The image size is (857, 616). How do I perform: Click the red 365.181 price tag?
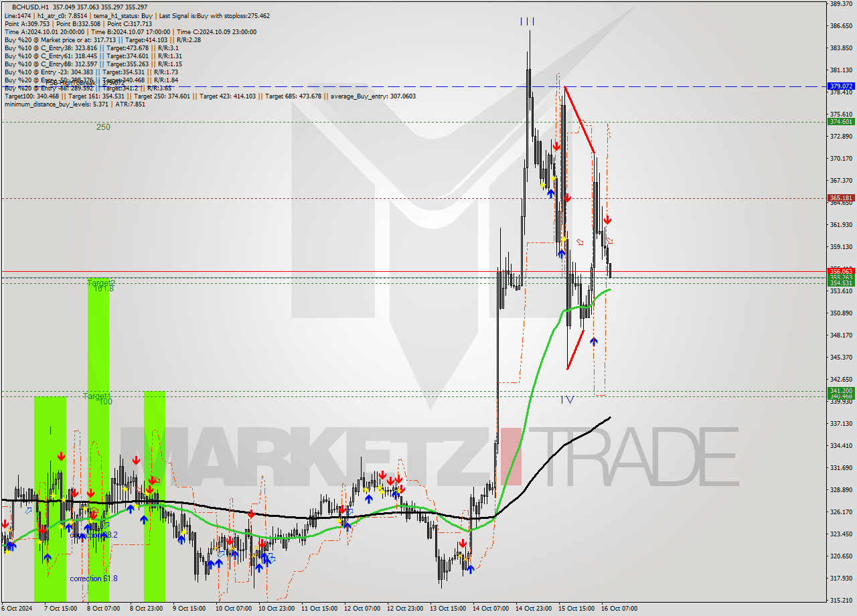click(841, 198)
